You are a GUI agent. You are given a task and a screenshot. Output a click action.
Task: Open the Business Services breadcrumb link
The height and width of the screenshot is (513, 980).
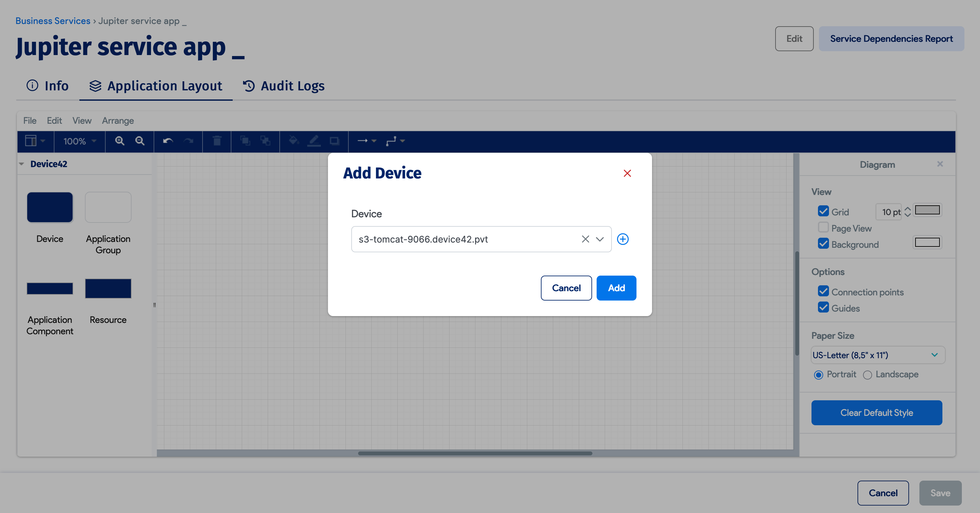53,21
